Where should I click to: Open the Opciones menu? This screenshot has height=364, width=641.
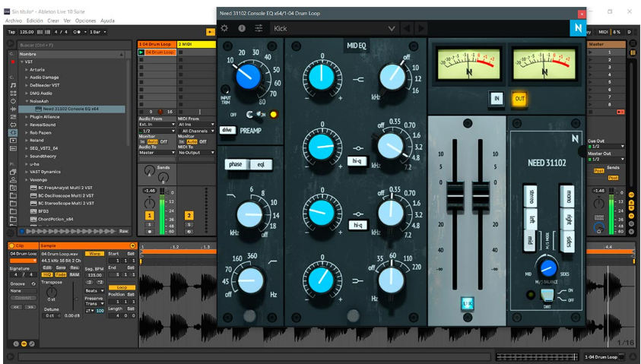(x=85, y=21)
